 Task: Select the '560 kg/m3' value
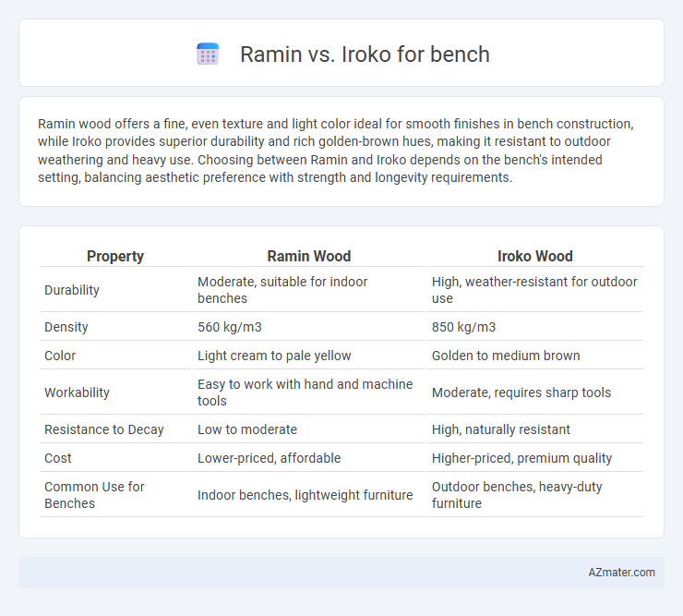(230, 327)
